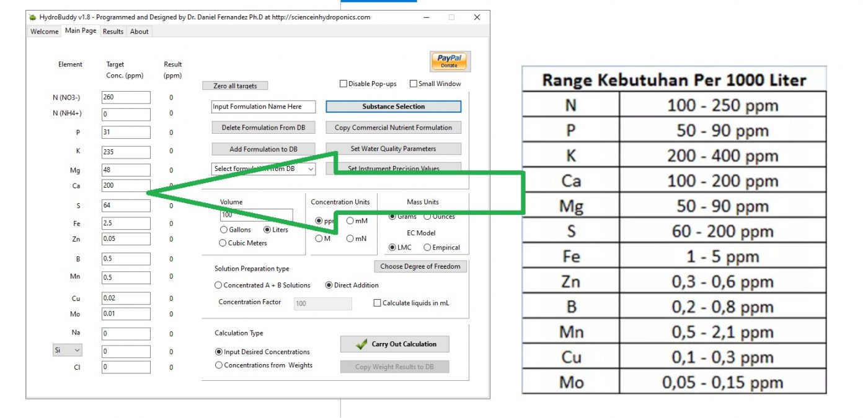
Task: Click the Substance Selection button
Action: click(x=393, y=107)
